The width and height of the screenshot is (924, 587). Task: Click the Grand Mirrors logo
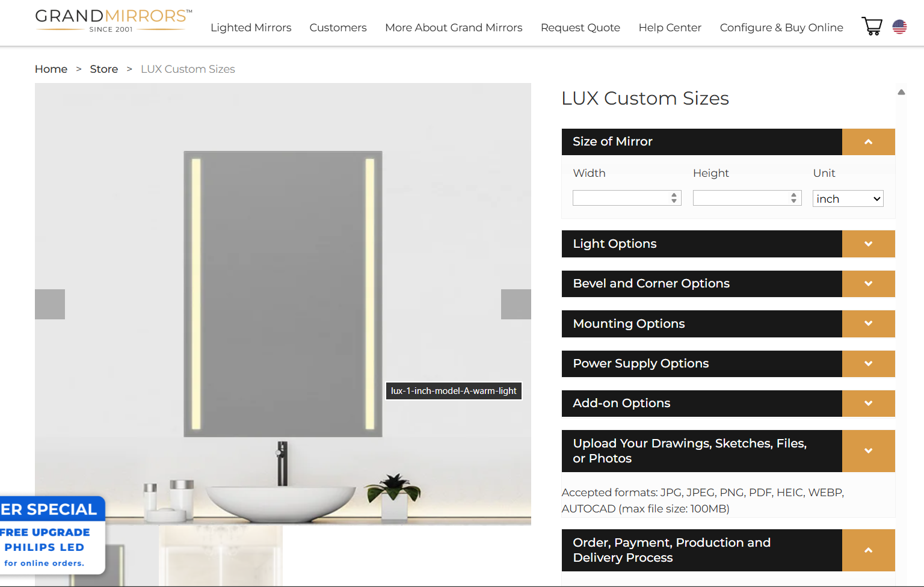(114, 21)
